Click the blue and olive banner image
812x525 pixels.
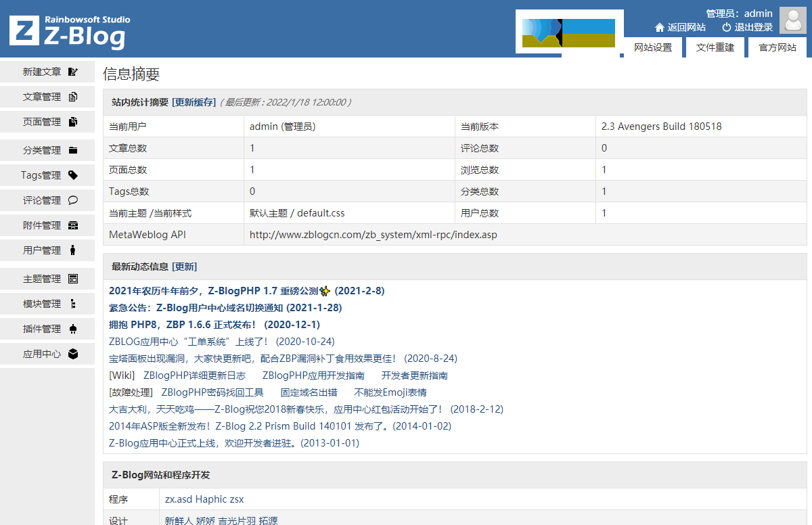(568, 32)
